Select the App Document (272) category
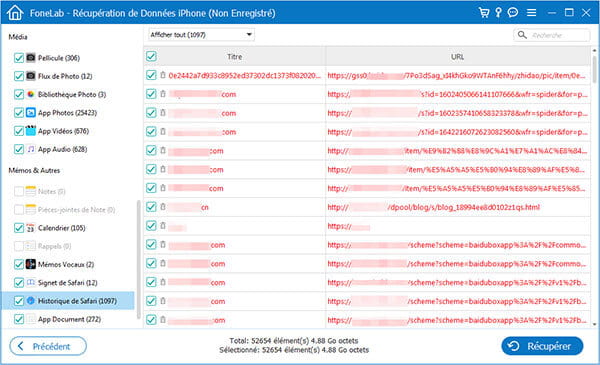The image size is (600, 365). pos(69,319)
